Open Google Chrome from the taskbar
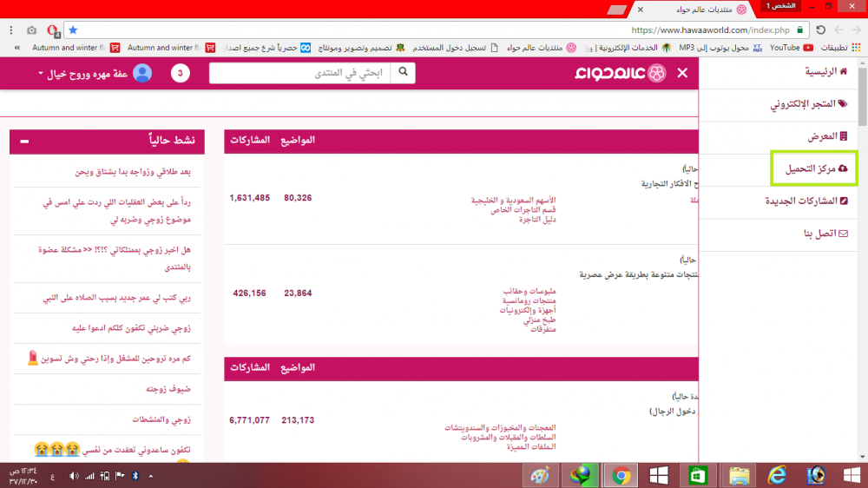This screenshot has height=488, width=868. click(x=620, y=475)
